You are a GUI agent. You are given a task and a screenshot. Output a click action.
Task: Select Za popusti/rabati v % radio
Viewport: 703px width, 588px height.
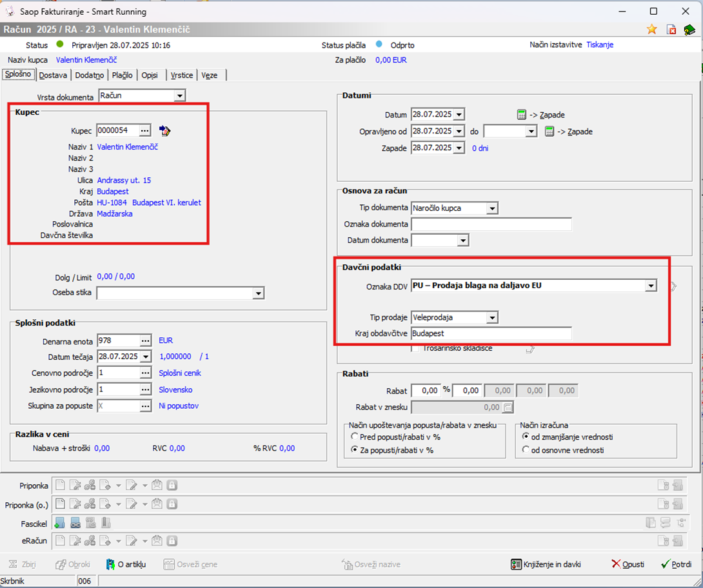pos(355,449)
